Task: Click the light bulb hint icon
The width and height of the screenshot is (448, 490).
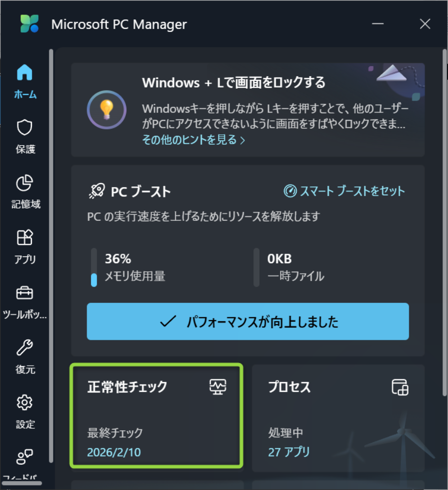Action: tap(106, 110)
